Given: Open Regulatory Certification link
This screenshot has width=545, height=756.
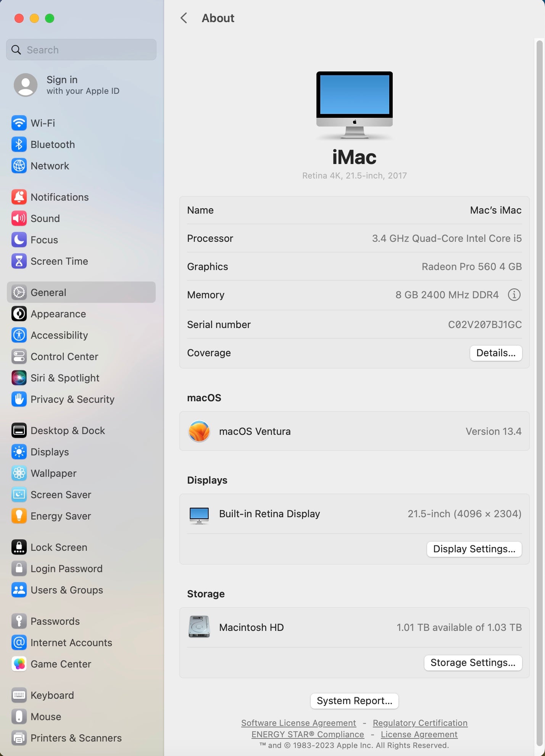Looking at the screenshot, I should [x=420, y=723].
